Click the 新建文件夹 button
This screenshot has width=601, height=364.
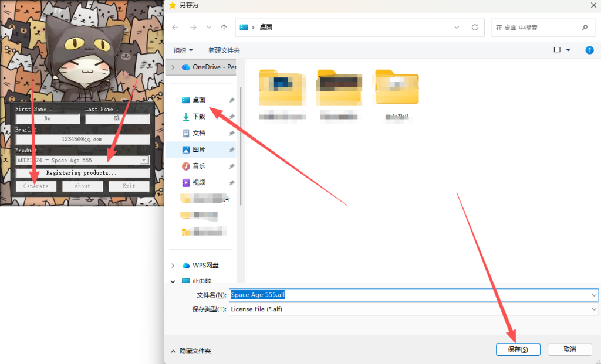coord(224,50)
